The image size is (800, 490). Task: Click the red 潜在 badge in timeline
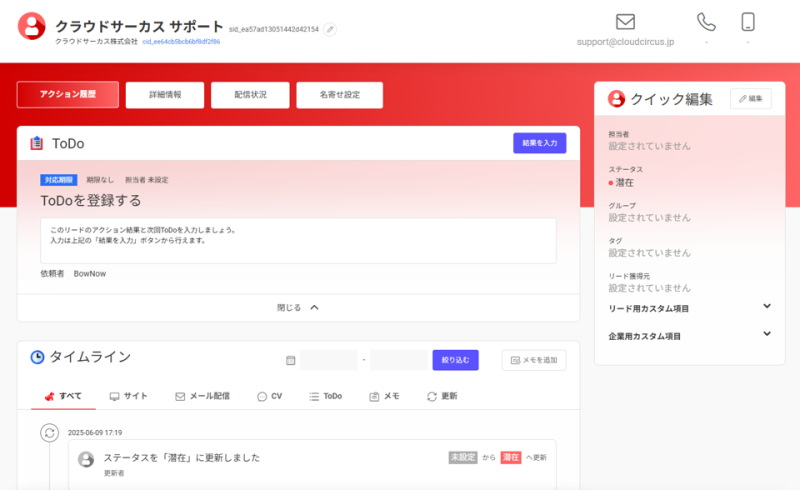(511, 457)
